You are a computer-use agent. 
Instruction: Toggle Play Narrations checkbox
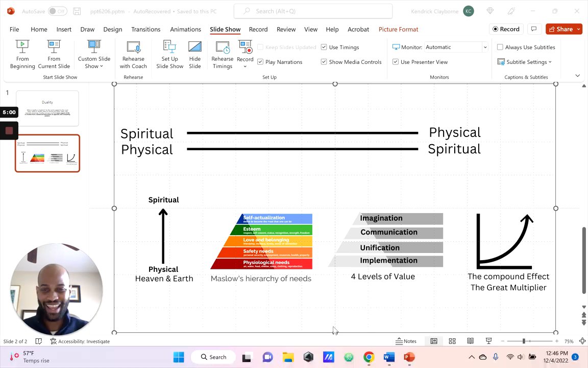(x=260, y=61)
